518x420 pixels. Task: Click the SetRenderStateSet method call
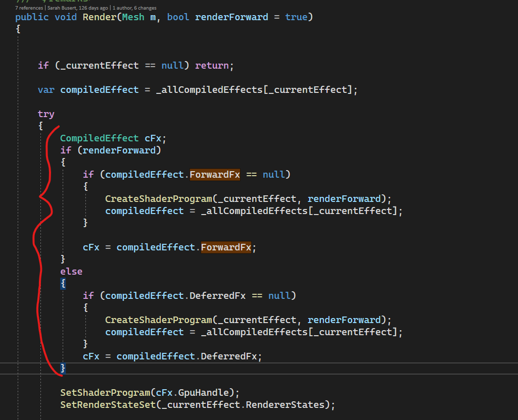(x=108, y=405)
